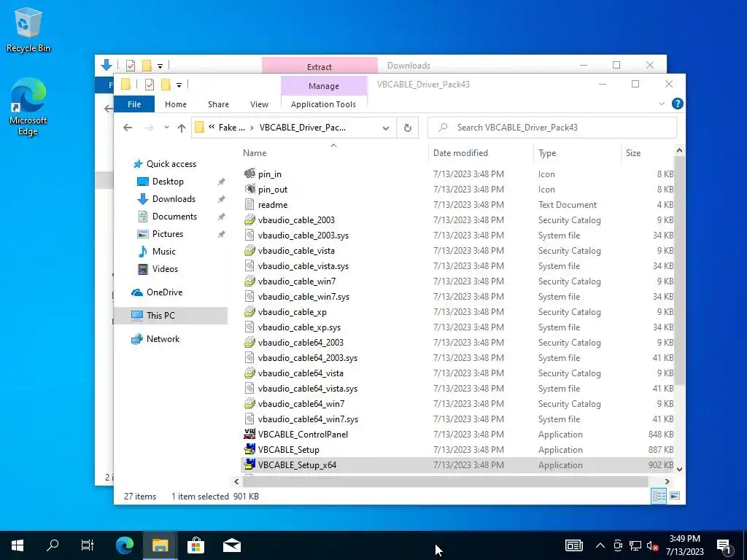The width and height of the screenshot is (747, 560).
Task: Select the vbaudio_cable64_2003.sys file
Action: tap(307, 358)
